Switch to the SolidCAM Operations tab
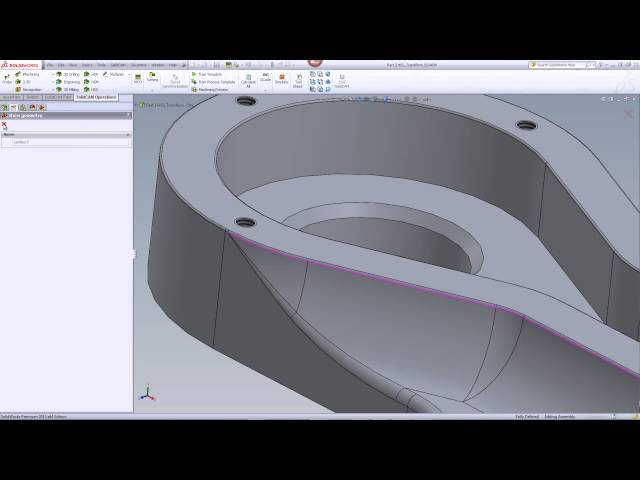The image size is (640, 480). [96, 97]
